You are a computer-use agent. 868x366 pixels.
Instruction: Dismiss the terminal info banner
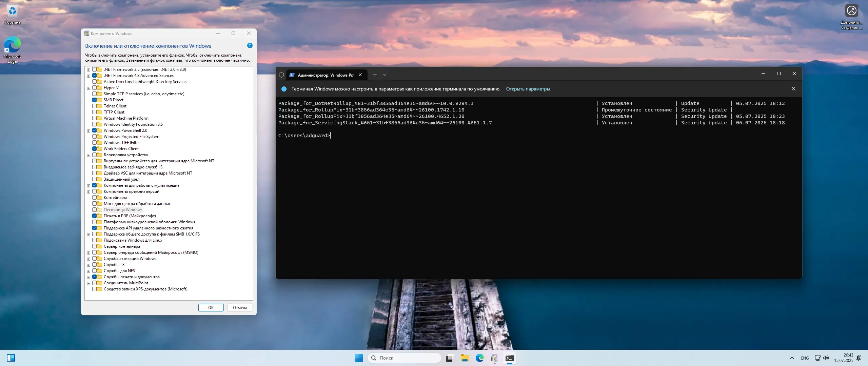(x=793, y=89)
